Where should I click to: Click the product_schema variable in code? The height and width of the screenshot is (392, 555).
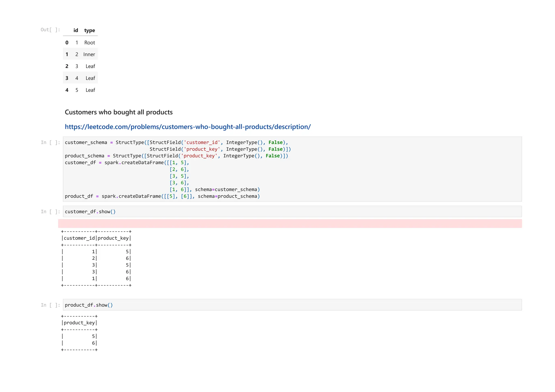tap(85, 156)
